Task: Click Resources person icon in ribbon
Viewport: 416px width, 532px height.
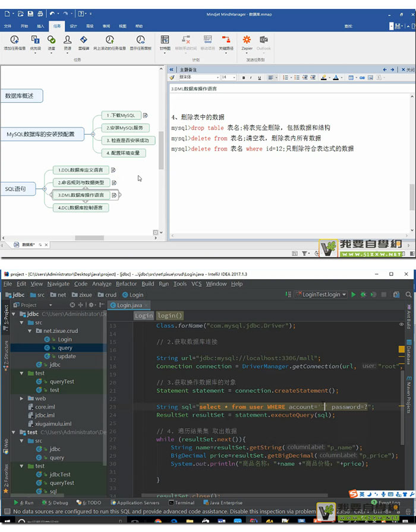Action: (x=68, y=40)
